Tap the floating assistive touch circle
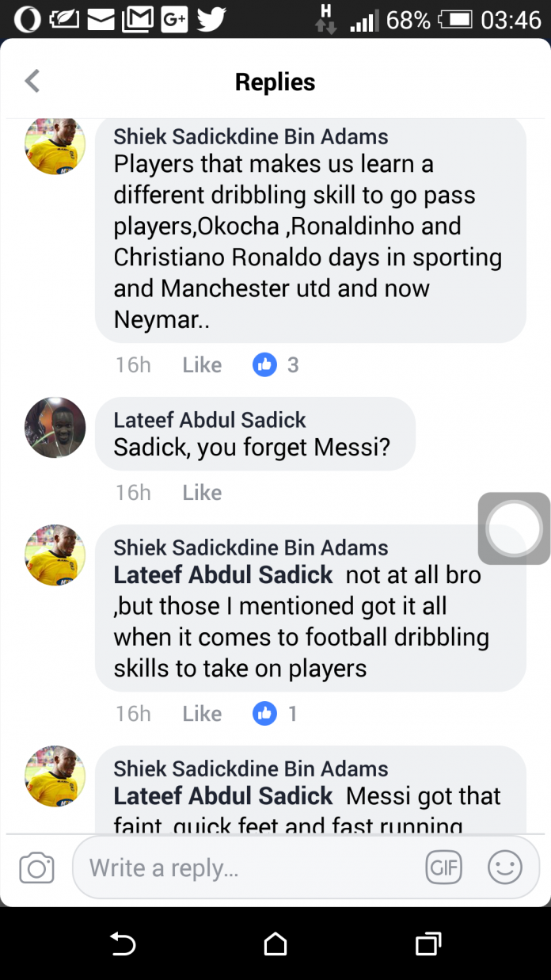Viewport: 551px width, 980px height. click(515, 528)
